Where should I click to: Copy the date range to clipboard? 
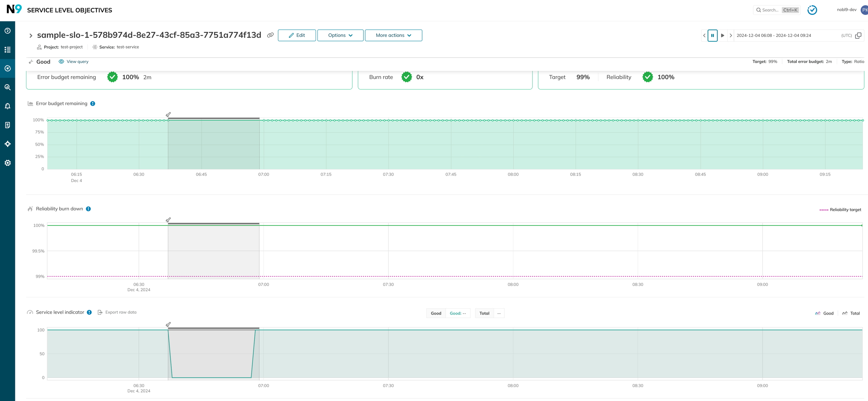click(x=858, y=36)
